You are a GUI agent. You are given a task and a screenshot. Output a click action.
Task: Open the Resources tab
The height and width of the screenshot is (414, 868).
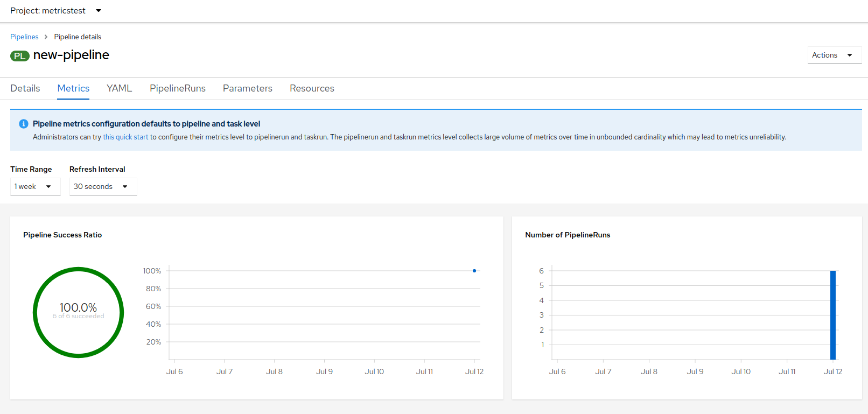312,88
